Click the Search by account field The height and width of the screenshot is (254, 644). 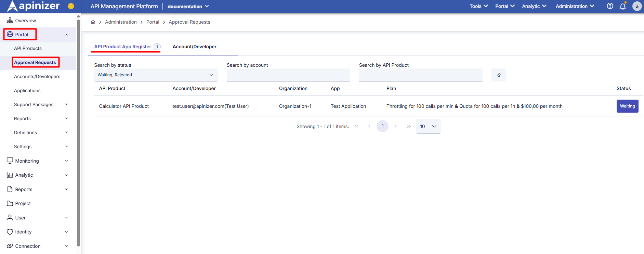tap(288, 75)
